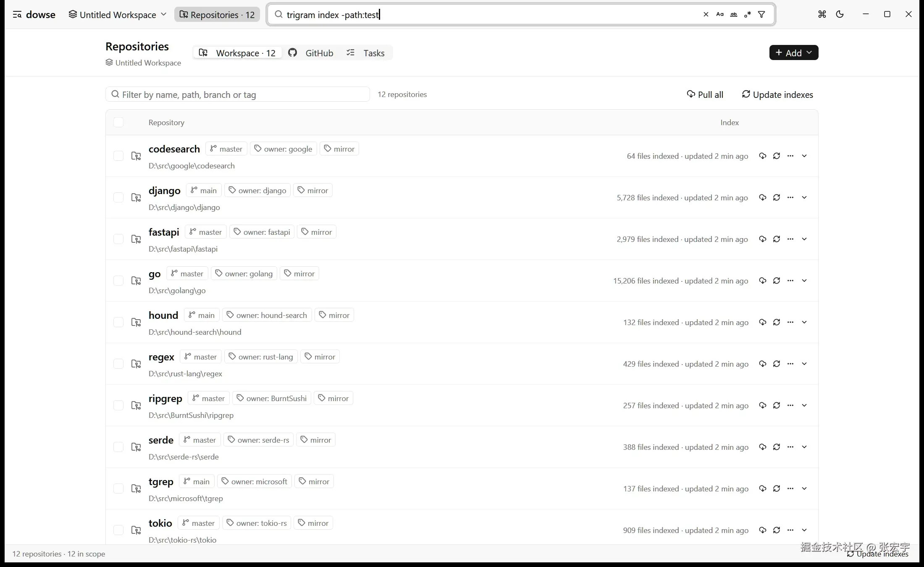Refresh the tokio repository index
924x567 pixels.
coord(777,530)
